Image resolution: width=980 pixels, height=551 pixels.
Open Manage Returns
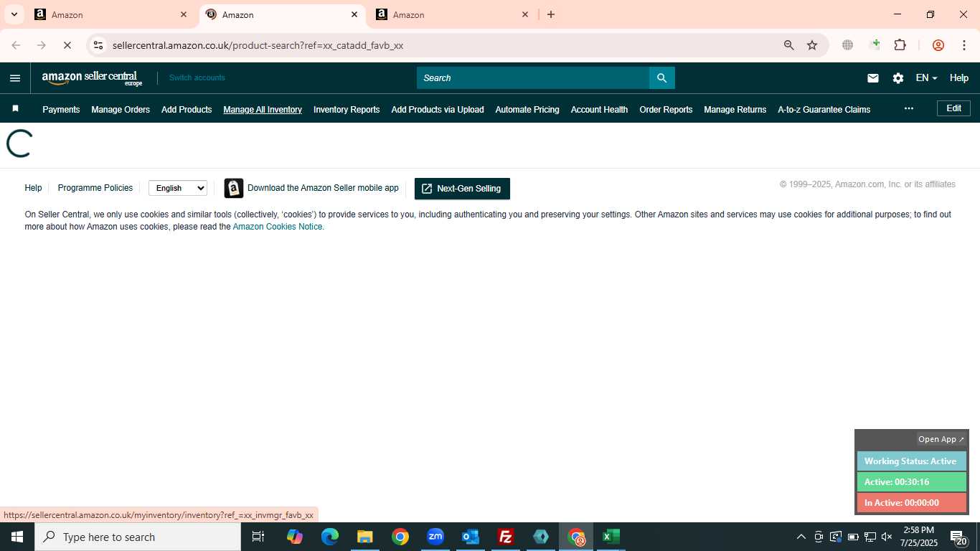point(735,109)
